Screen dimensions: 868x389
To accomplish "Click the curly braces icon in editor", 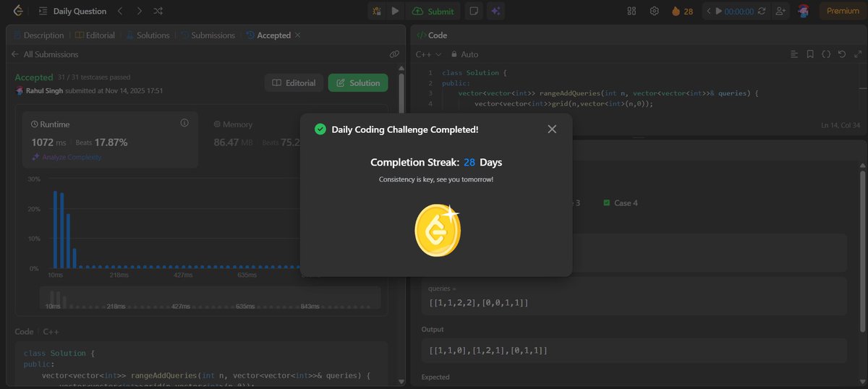I will coord(825,54).
